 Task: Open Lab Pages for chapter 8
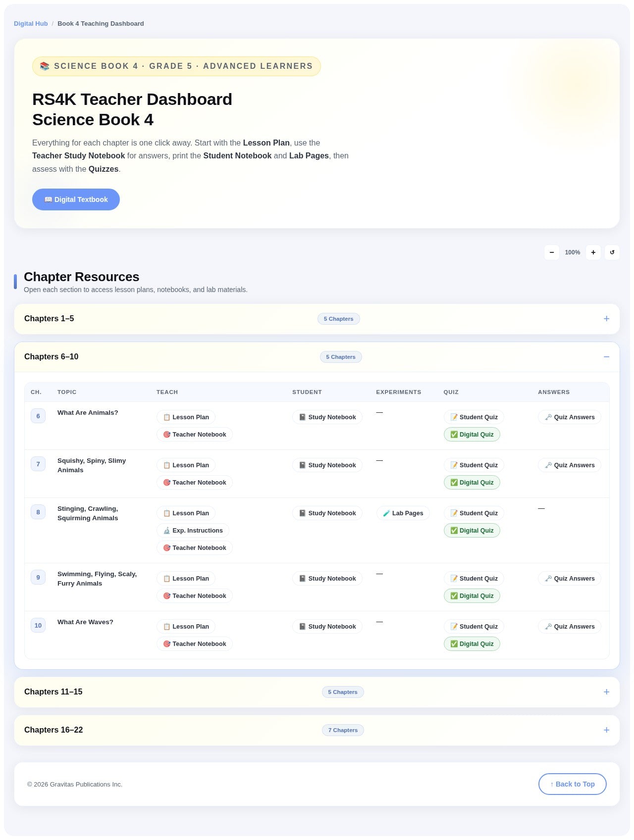point(403,513)
